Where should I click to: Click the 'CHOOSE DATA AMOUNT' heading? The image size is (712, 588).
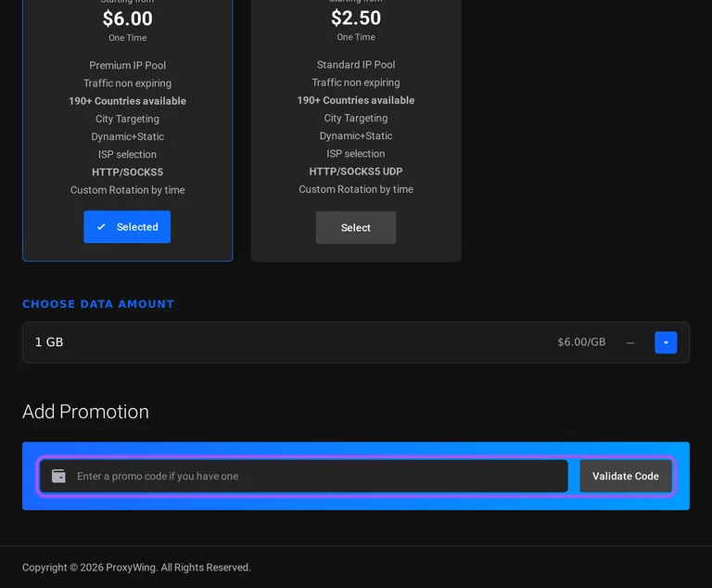[x=98, y=304]
